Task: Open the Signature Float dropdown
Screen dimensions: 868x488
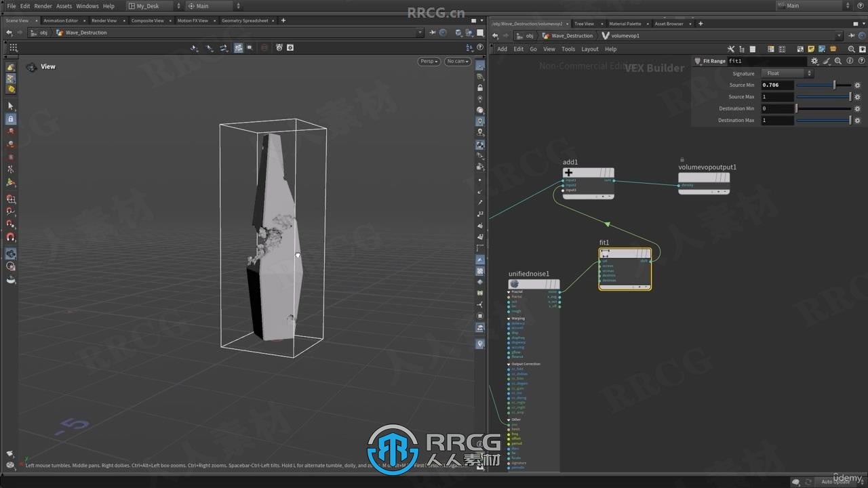Action: pos(787,73)
